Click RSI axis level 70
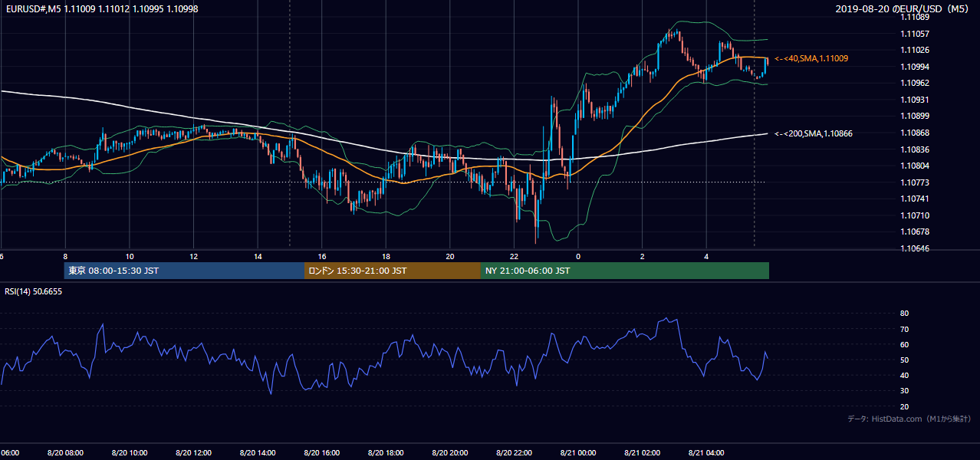 [904, 329]
